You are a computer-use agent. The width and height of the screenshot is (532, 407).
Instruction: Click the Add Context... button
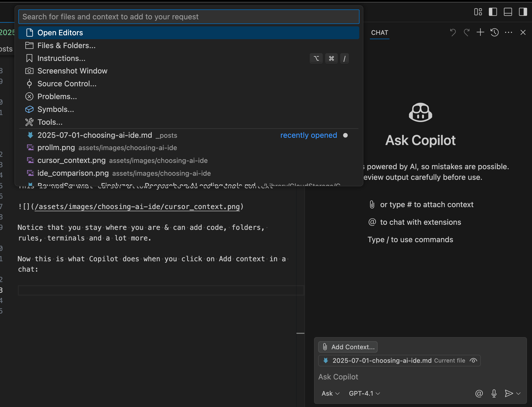(348, 347)
